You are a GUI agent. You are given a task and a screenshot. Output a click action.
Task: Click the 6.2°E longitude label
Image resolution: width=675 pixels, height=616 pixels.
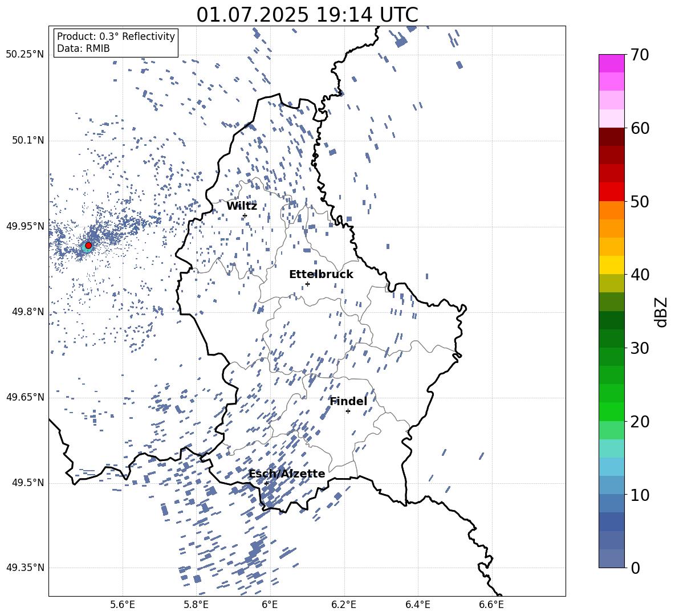coord(344,605)
